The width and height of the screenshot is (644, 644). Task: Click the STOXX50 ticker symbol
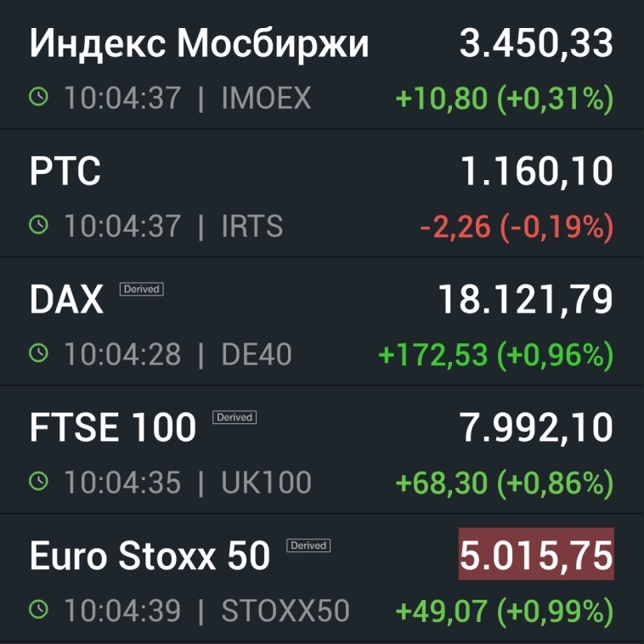click(x=285, y=610)
